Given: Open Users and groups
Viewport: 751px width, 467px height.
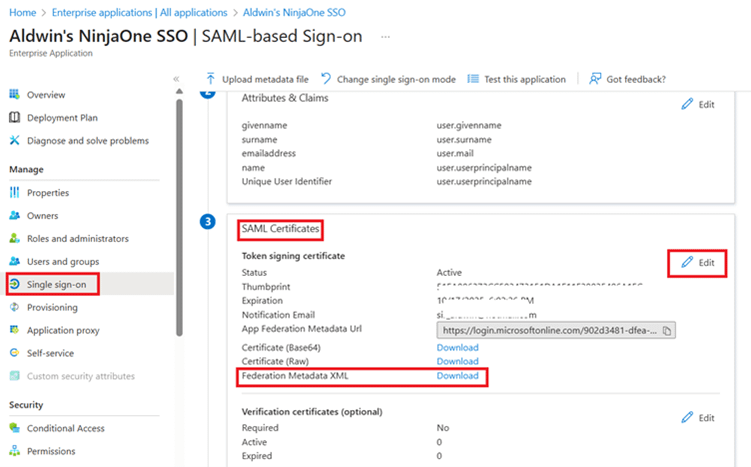Looking at the screenshot, I should [x=63, y=262].
